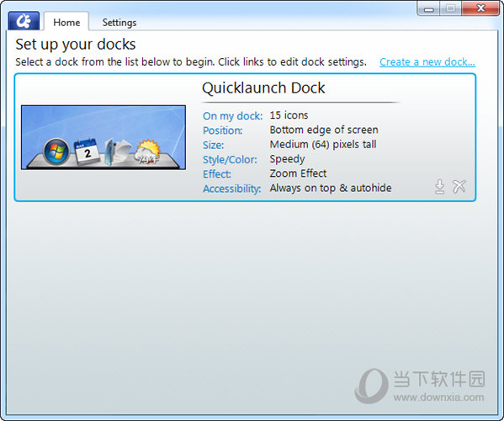Viewport: 504px width, 421px height.
Task: Open the Size setting link
Action: (213, 145)
